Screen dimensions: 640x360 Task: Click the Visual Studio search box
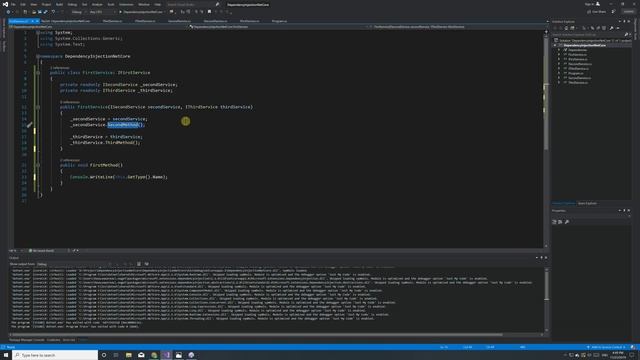193,4
